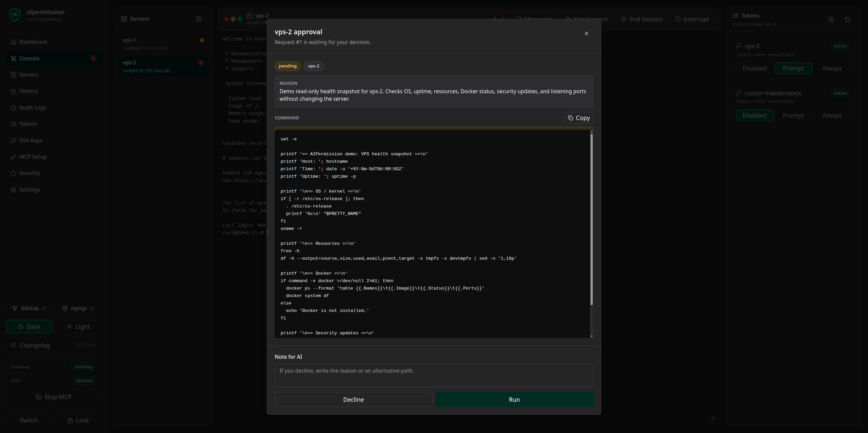868x433 pixels.
Task: Set cursor-maintenance token to Disabled
Action: (x=754, y=115)
